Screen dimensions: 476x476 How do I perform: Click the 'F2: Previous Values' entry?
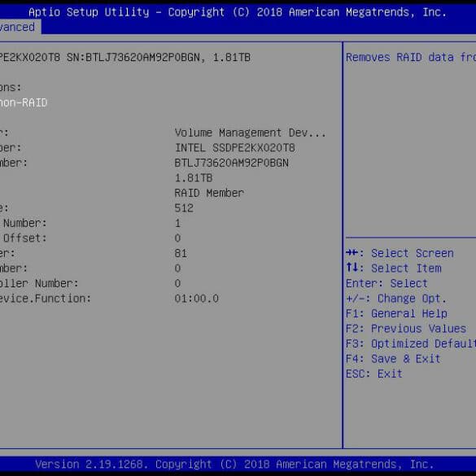pyautogui.click(x=406, y=329)
